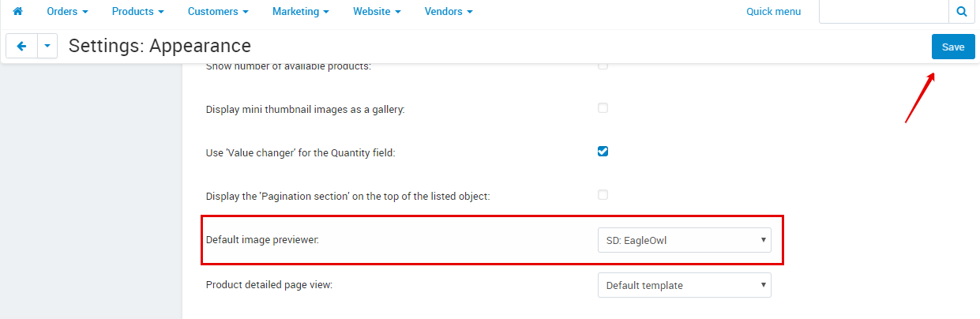Click the search magnifier icon
Viewport: 980px width, 319px height.
(961, 12)
